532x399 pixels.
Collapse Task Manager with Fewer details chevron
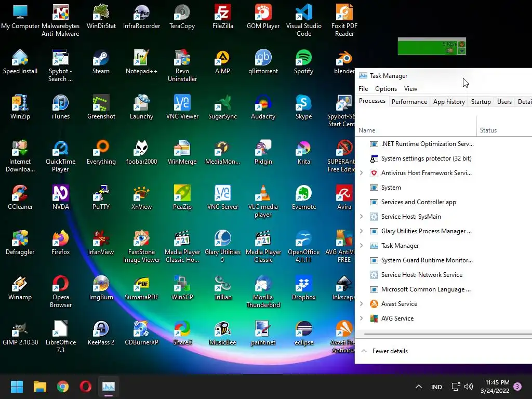(364, 351)
